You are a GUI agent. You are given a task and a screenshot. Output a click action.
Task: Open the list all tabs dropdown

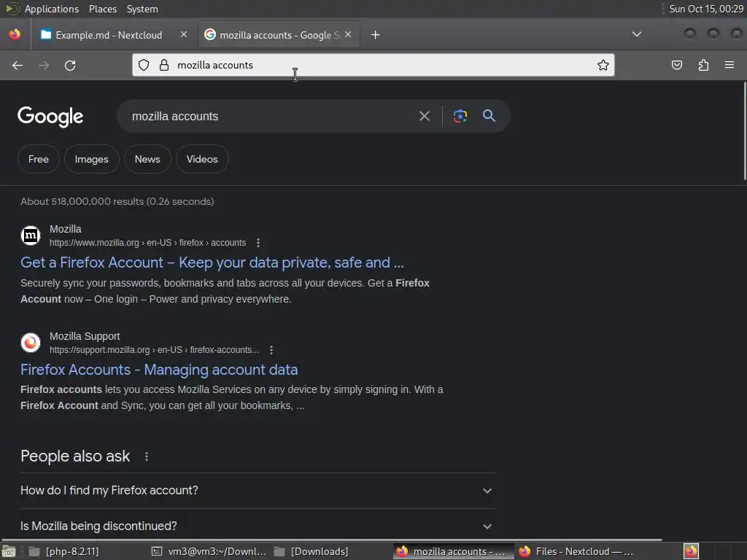[636, 34]
